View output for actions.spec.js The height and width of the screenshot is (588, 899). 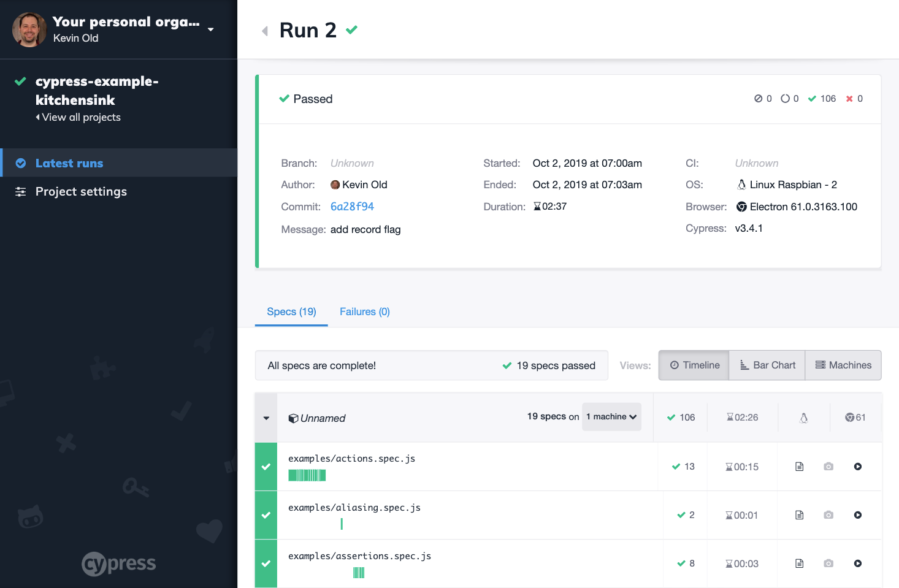point(799,467)
